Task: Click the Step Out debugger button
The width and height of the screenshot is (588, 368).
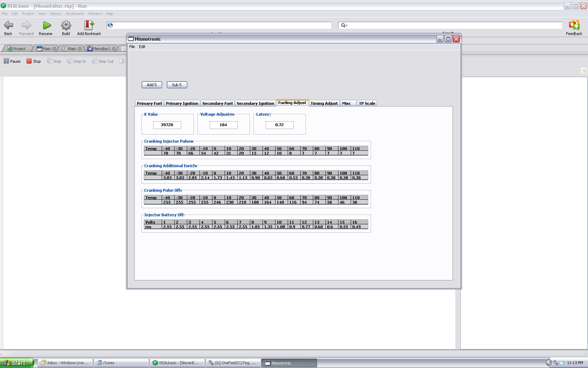Action: (103, 61)
